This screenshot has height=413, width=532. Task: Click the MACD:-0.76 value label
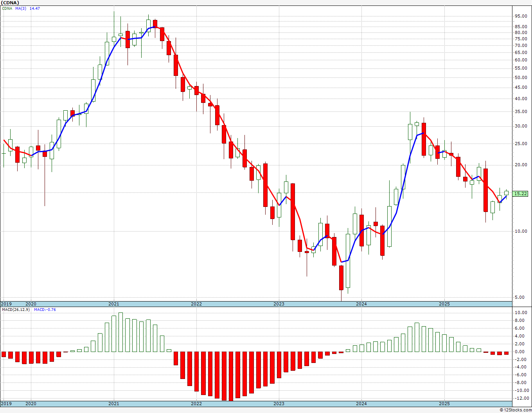tap(45, 310)
